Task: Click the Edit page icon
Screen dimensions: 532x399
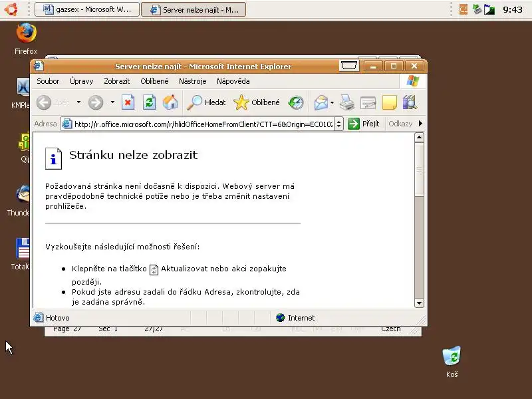Action: click(368, 102)
